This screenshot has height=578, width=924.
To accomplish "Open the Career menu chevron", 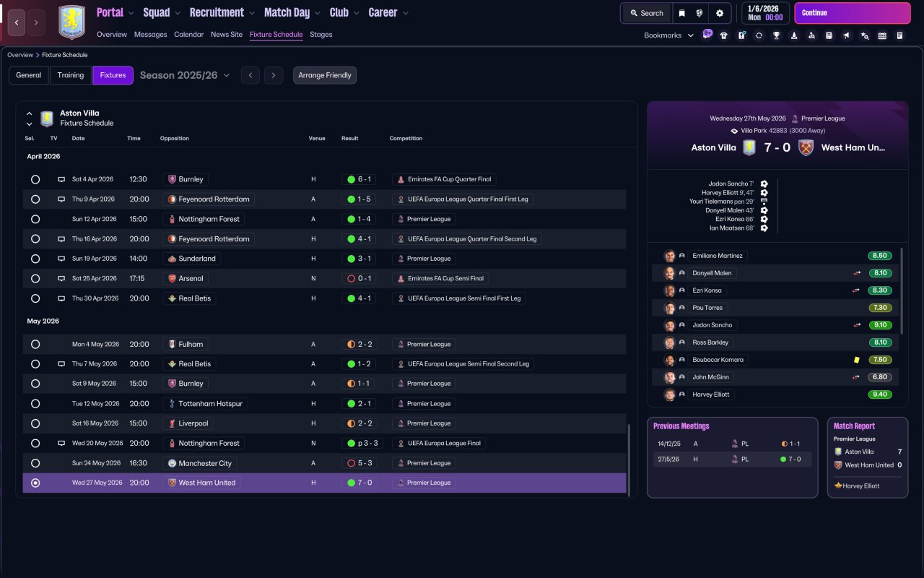I will (405, 13).
